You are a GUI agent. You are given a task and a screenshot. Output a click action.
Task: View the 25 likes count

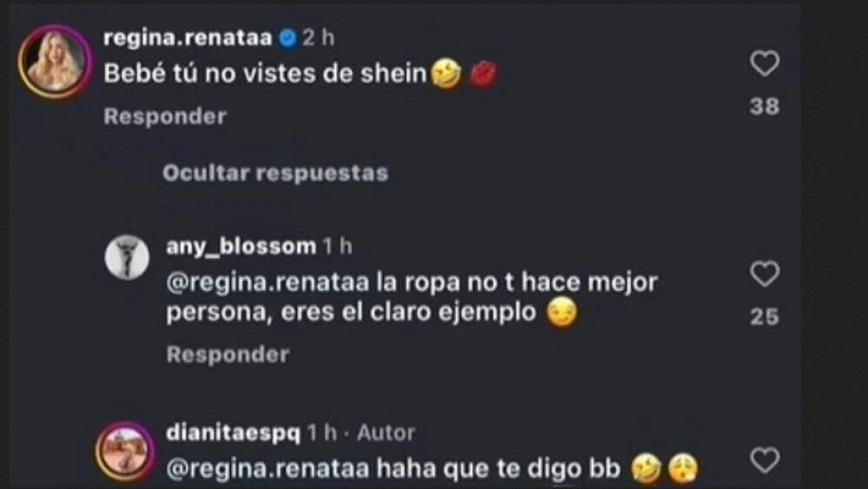click(x=765, y=317)
